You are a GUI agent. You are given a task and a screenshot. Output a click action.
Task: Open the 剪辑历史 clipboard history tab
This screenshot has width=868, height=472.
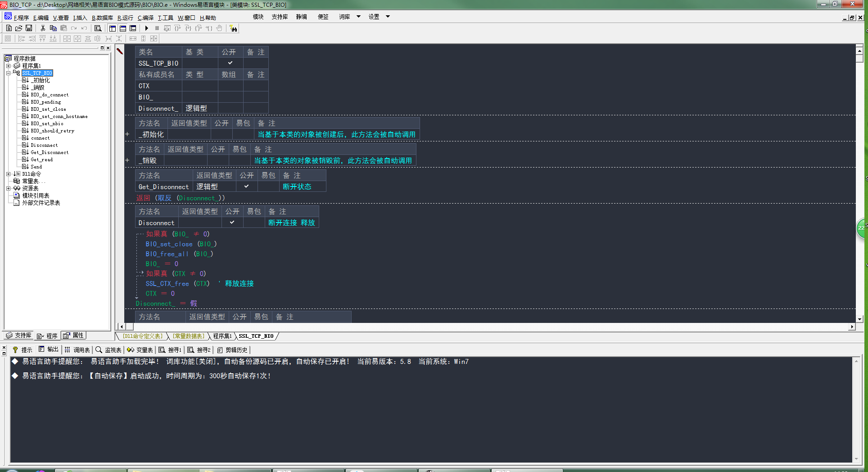point(232,349)
